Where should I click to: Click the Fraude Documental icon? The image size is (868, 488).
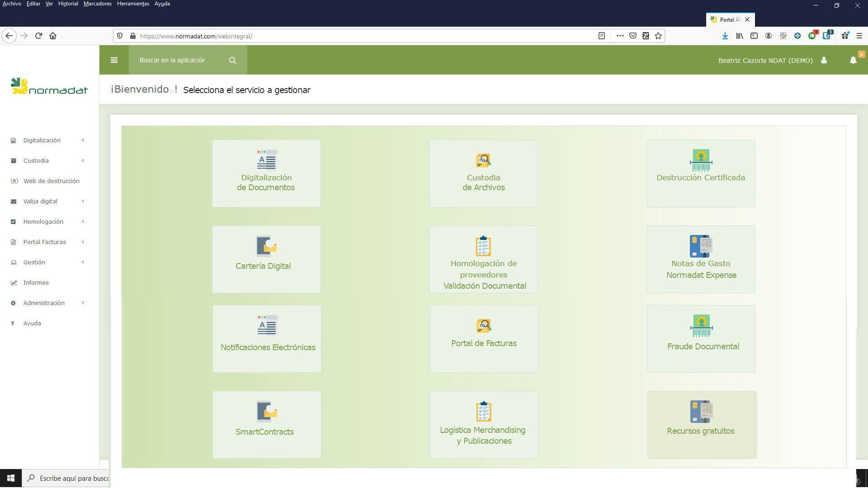701,325
